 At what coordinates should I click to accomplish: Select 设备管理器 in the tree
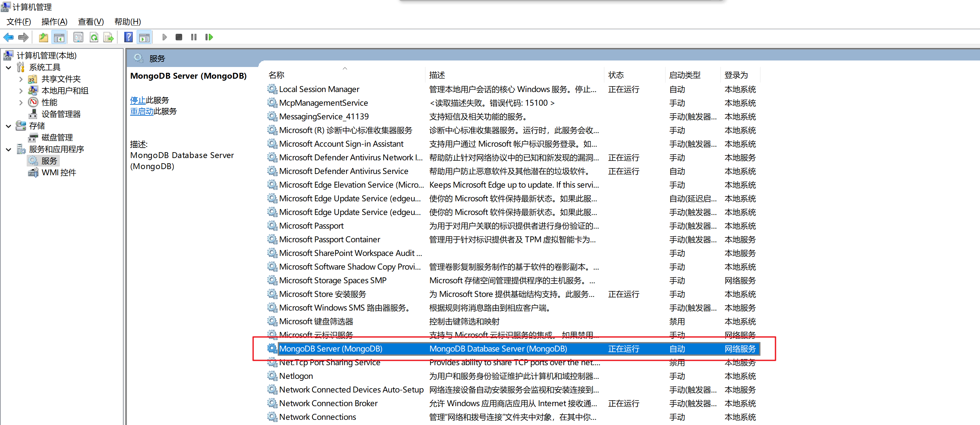pos(61,114)
